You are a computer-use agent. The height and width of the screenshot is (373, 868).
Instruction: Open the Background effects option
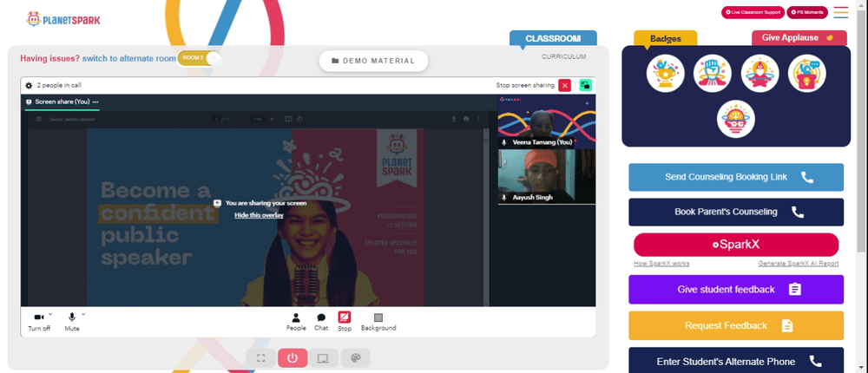378,322
